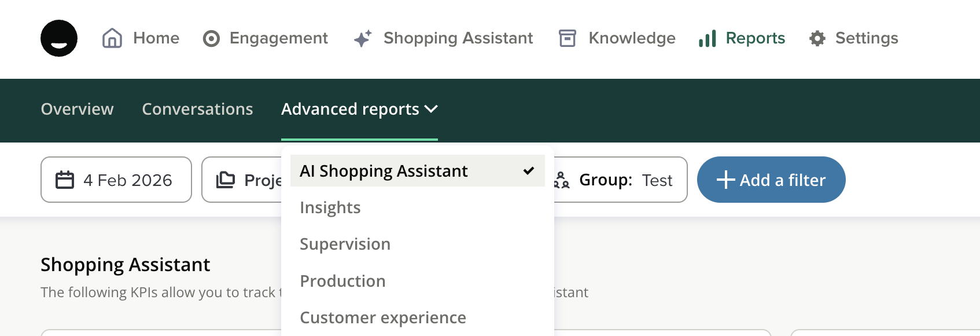The width and height of the screenshot is (980, 336).
Task: Click the Settings gear icon
Action: (817, 39)
